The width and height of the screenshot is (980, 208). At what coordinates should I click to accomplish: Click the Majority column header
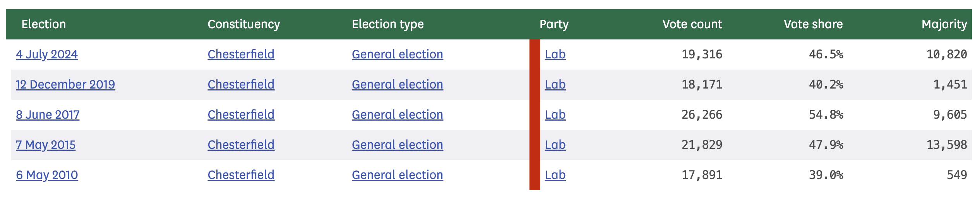pos(944,24)
